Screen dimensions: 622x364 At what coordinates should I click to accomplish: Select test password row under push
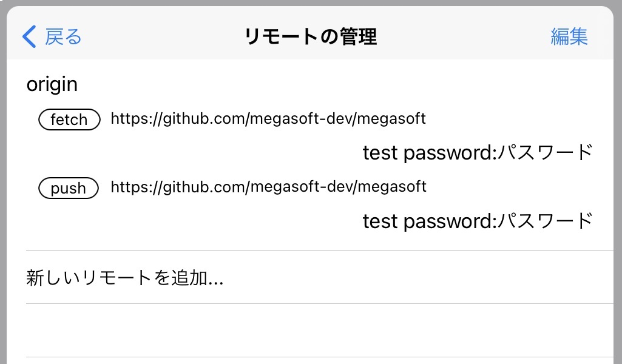[477, 221]
